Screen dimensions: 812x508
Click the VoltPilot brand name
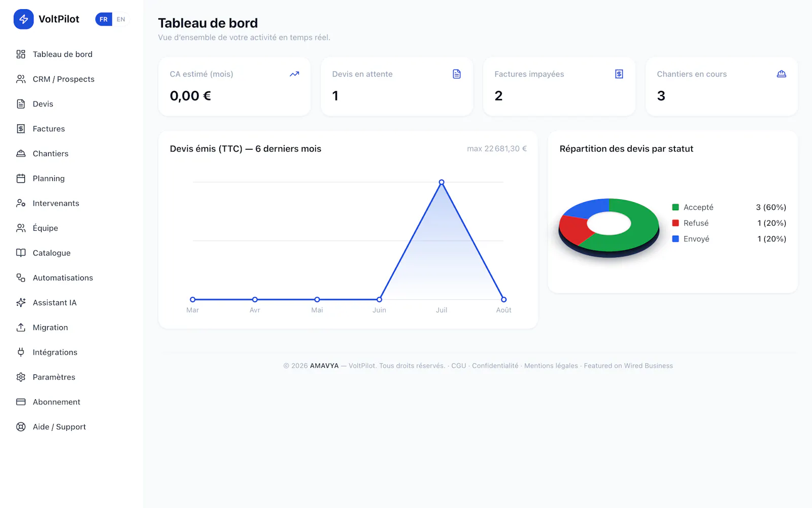[x=59, y=19]
